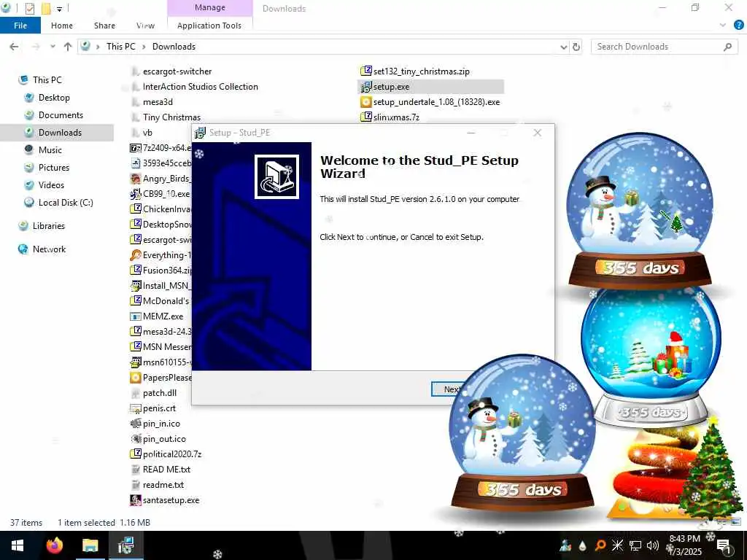The image size is (747, 560).
Task: Expand the address bar history dropdown
Action: pos(564,47)
